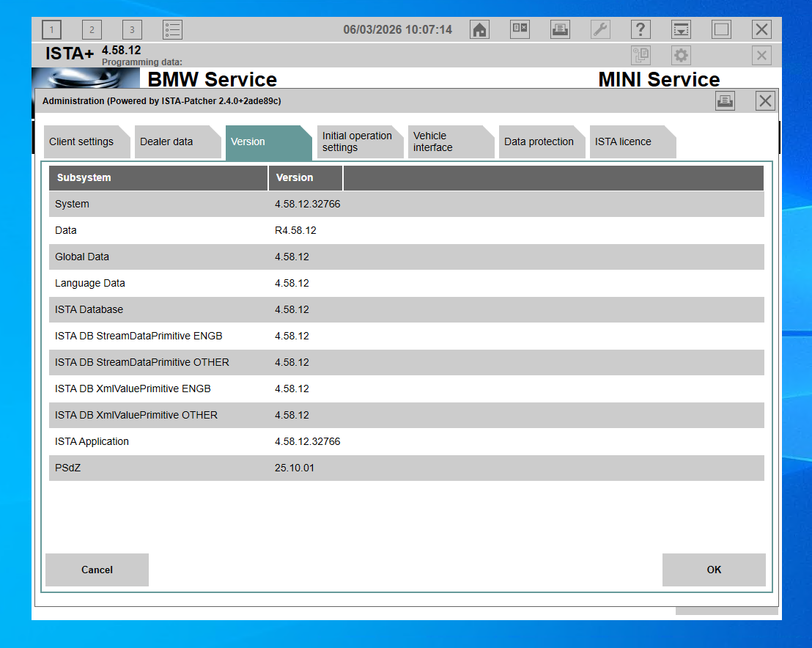Switch to the Data protection tab
812x648 pixels.
pyautogui.click(x=540, y=141)
